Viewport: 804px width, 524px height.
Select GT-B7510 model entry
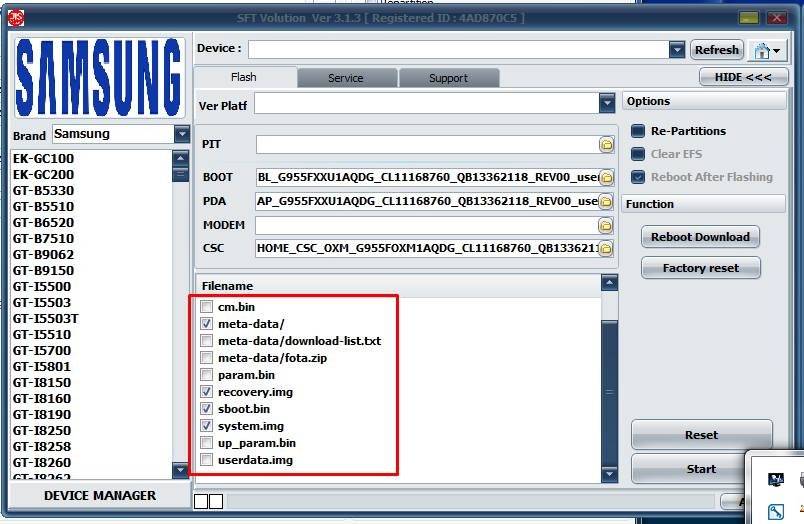coord(91,239)
